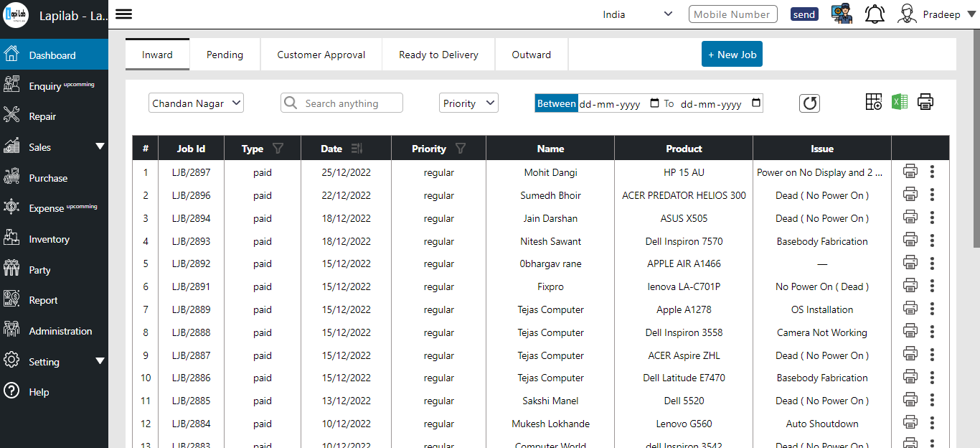Switch to the Pending tab
Viewport: 980px width, 448px height.
(225, 55)
